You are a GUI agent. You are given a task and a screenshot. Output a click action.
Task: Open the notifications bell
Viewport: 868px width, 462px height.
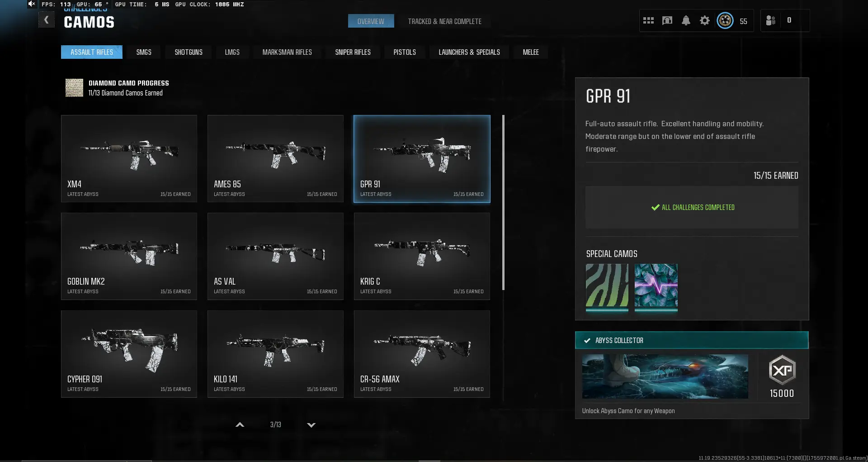point(686,21)
